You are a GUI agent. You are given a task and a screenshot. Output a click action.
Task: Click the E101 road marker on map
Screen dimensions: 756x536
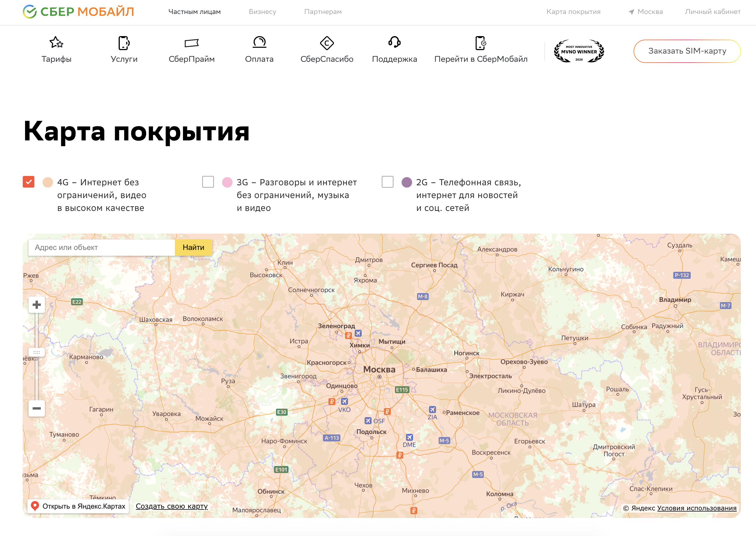click(x=281, y=470)
